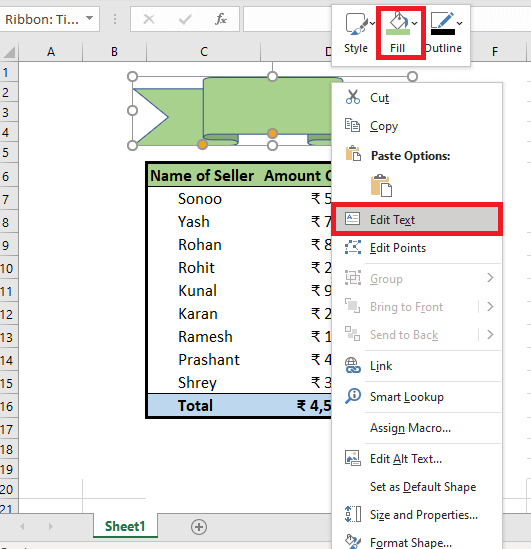Click next sheet navigation arrow
531x549 pixels.
[51, 526]
